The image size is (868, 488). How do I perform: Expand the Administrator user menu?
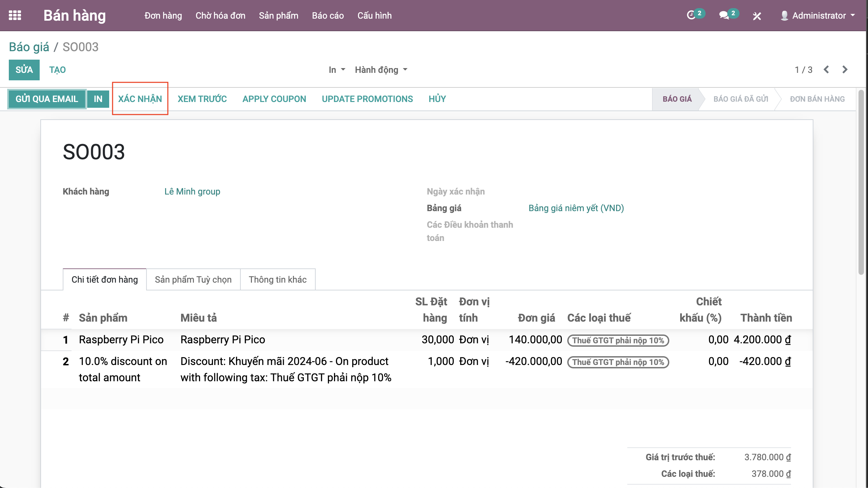[818, 16]
